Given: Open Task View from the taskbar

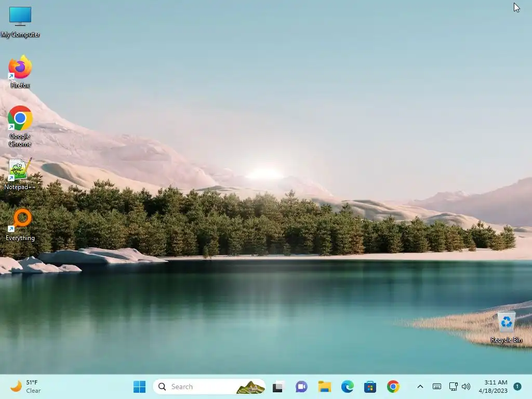Looking at the screenshot, I should pyautogui.click(x=278, y=387).
